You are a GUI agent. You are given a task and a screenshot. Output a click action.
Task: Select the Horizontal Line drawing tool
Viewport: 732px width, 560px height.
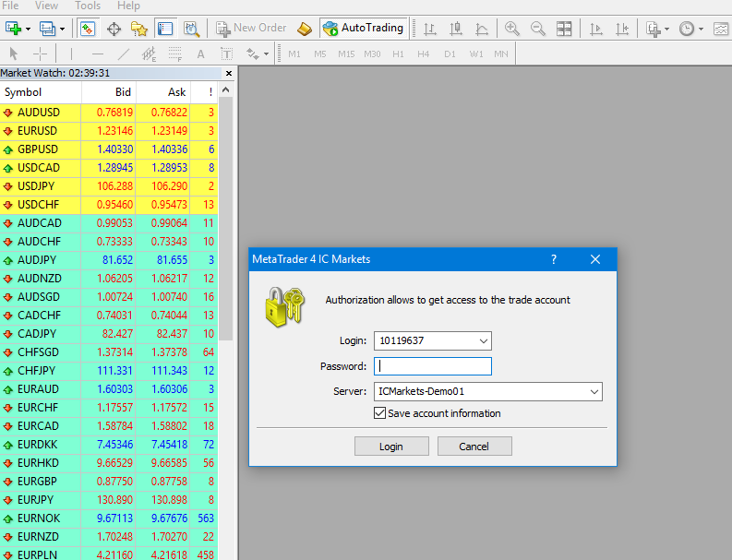coord(98,54)
